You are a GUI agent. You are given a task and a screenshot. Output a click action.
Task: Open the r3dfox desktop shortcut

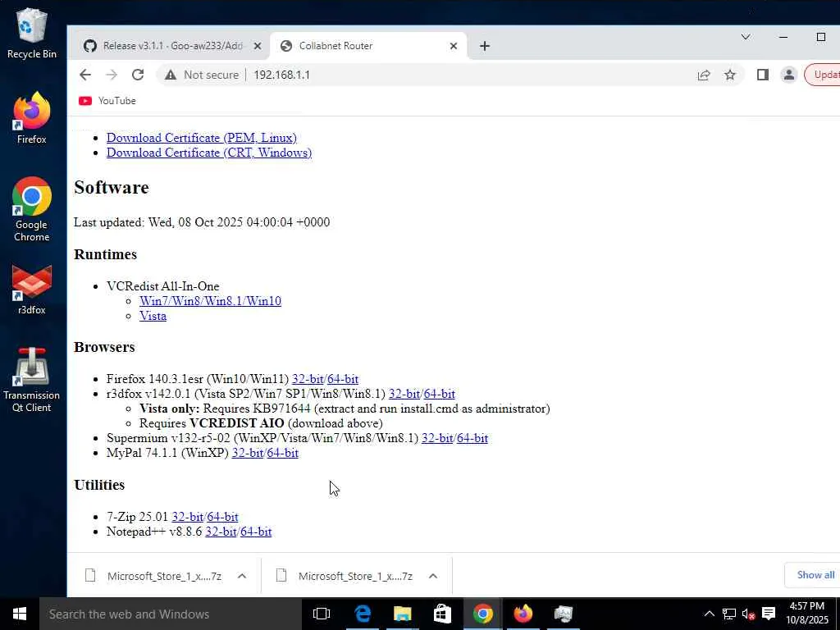32,290
